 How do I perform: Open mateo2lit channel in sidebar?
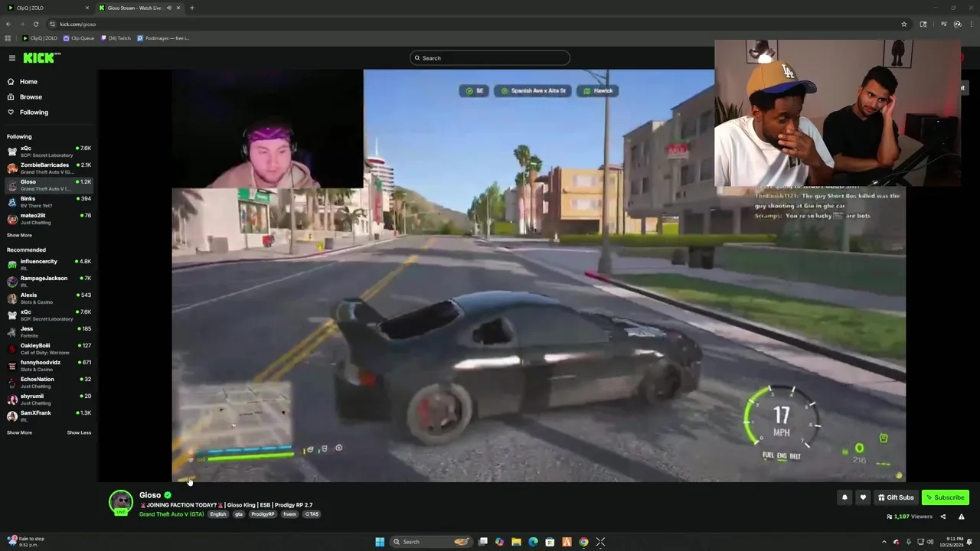tap(49, 219)
